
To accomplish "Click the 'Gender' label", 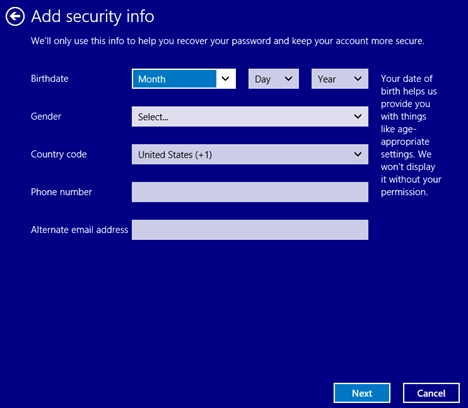I will (x=46, y=116).
